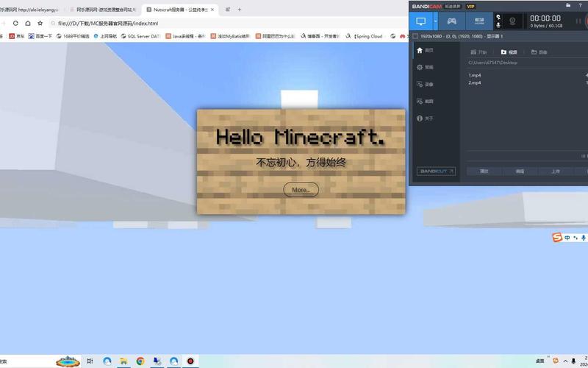This screenshot has height=368, width=588.
Task: Open the Java多线程 bookmark
Action: (x=186, y=36)
